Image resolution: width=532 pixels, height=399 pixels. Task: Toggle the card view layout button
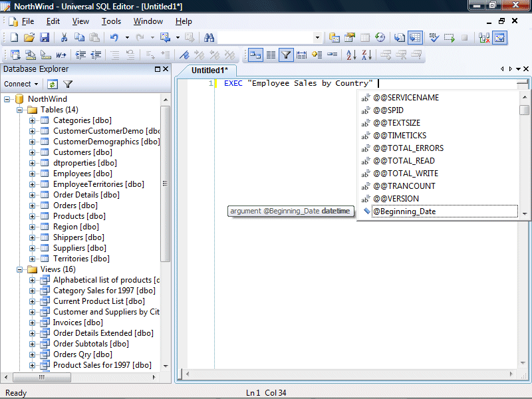255,55
